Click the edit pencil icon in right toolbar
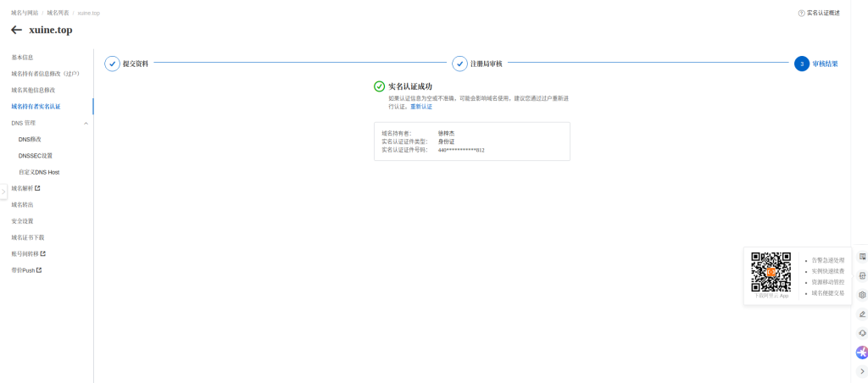 click(x=862, y=314)
